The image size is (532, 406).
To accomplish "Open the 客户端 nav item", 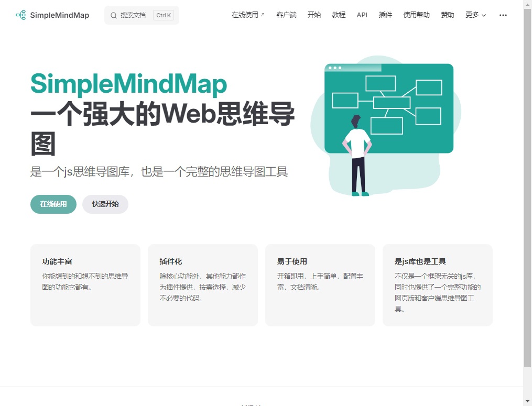I will (x=286, y=15).
